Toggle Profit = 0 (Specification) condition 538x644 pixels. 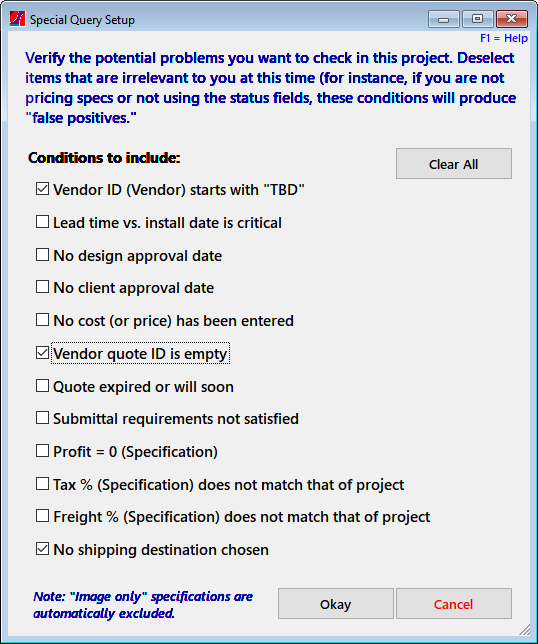pyautogui.click(x=42, y=451)
